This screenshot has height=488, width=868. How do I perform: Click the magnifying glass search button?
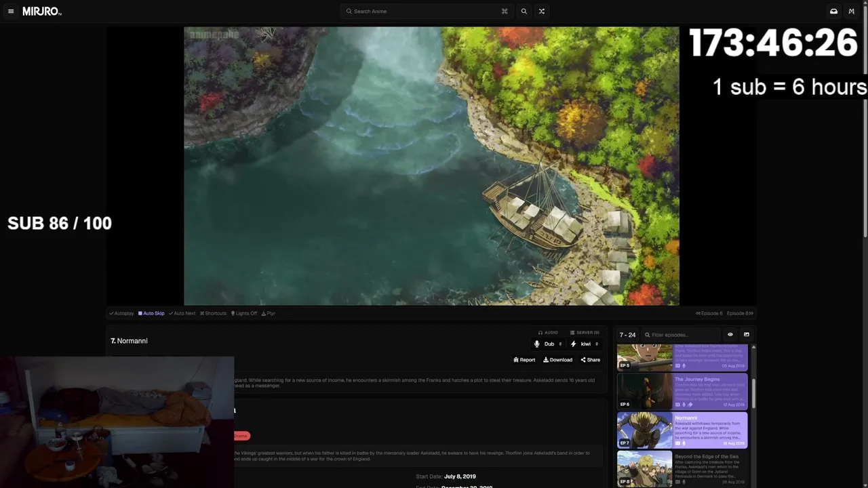coord(524,12)
